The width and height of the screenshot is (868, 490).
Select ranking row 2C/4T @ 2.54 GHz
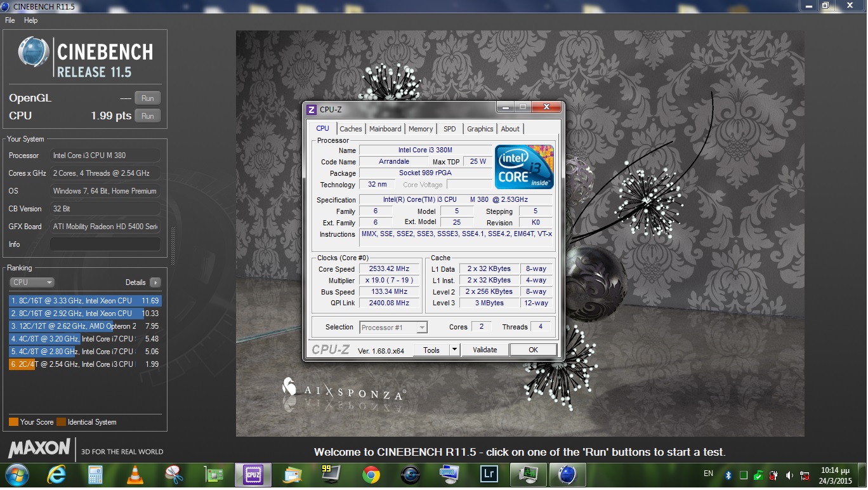pyautogui.click(x=85, y=364)
